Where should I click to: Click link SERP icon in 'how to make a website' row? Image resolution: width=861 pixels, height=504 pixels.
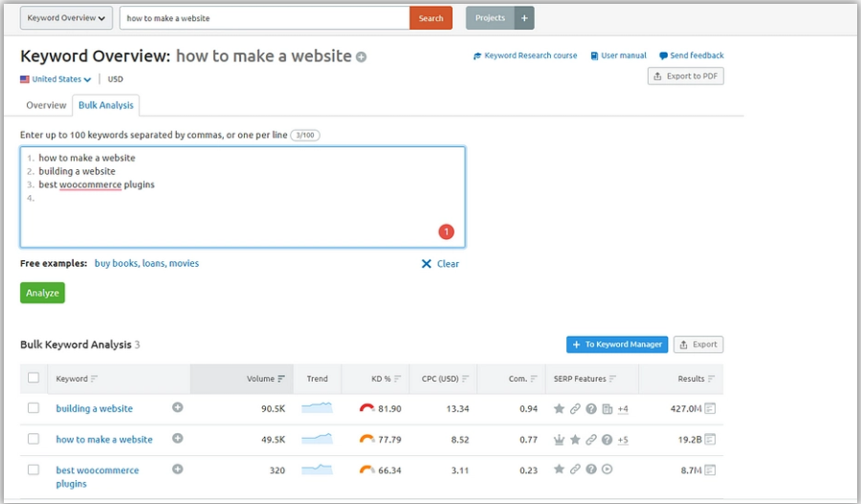591,439
